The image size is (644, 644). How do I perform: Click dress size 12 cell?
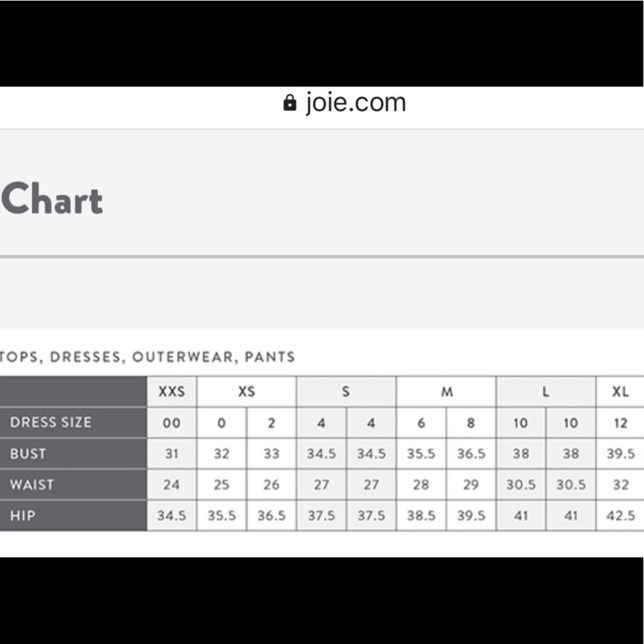click(x=620, y=422)
